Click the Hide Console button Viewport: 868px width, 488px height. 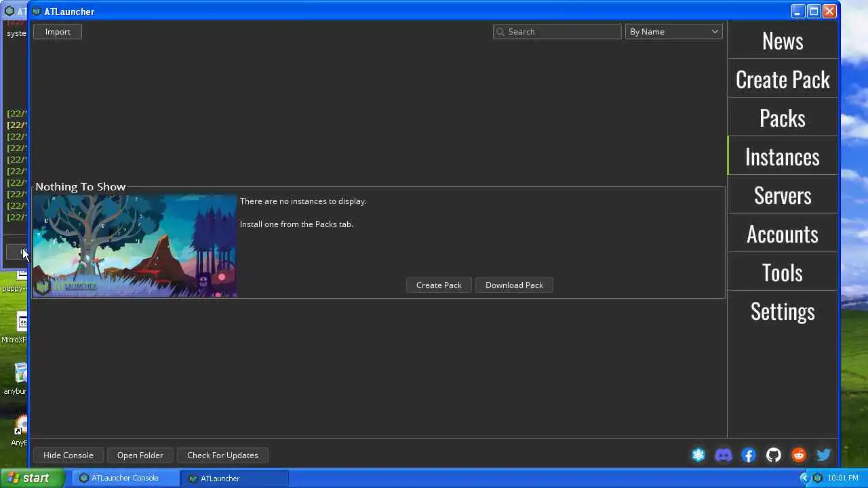point(68,455)
